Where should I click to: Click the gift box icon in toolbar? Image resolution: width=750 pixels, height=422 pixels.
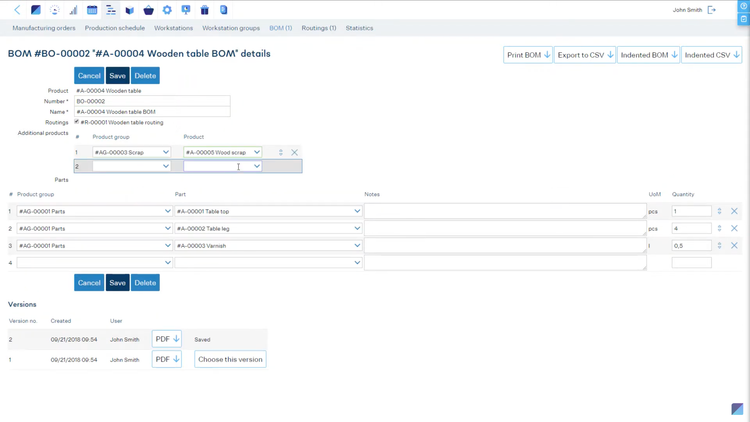click(204, 10)
